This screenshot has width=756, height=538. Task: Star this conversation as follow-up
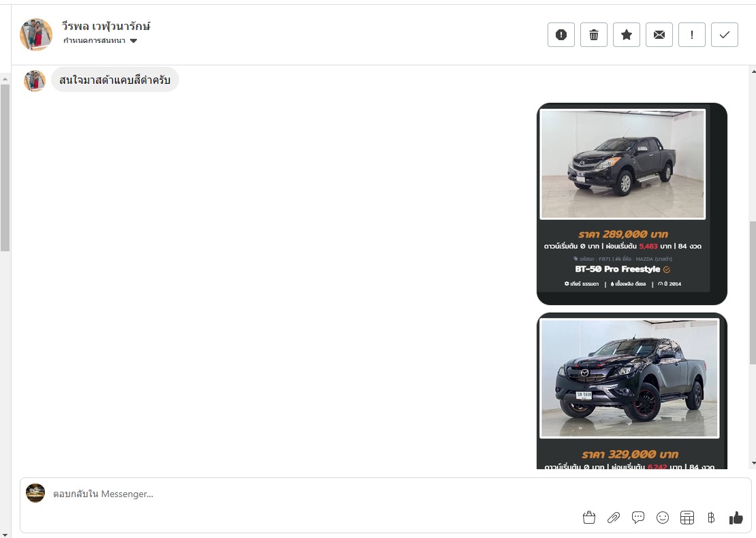point(627,35)
